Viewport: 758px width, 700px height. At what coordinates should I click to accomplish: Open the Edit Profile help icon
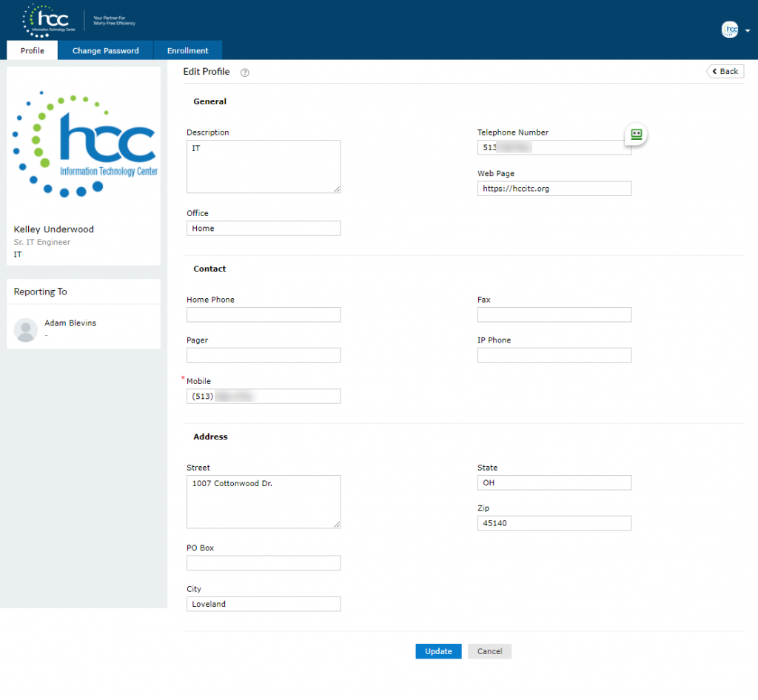[244, 73]
